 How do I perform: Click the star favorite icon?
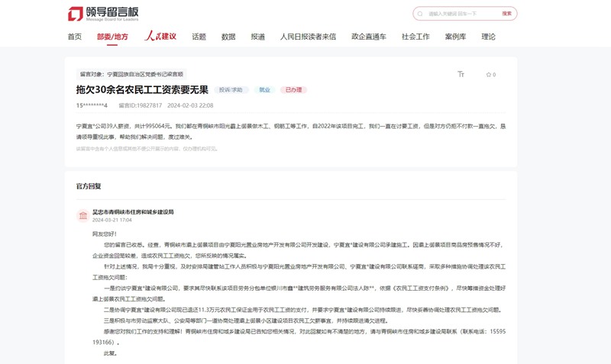(x=489, y=75)
